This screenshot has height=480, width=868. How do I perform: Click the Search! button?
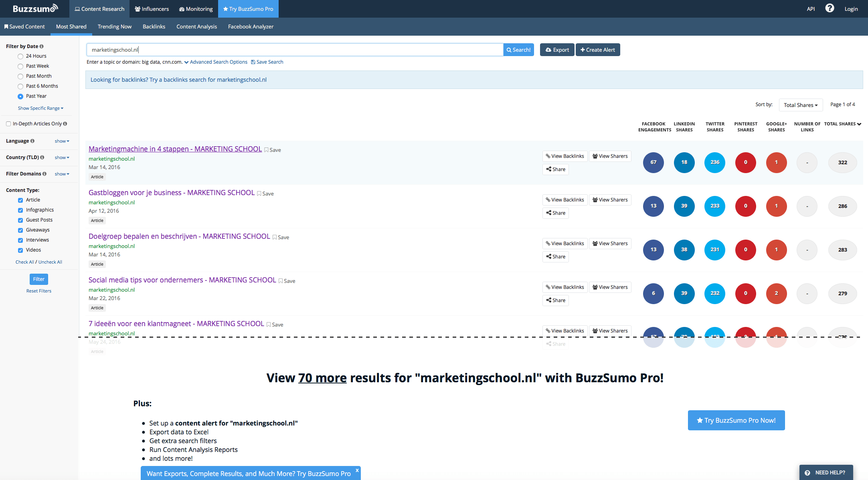tap(518, 50)
